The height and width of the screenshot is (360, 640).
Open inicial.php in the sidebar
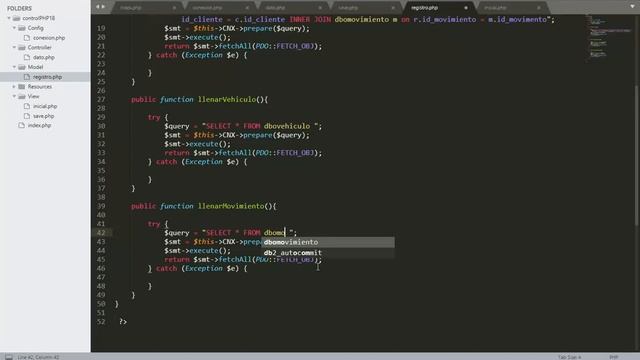45,107
